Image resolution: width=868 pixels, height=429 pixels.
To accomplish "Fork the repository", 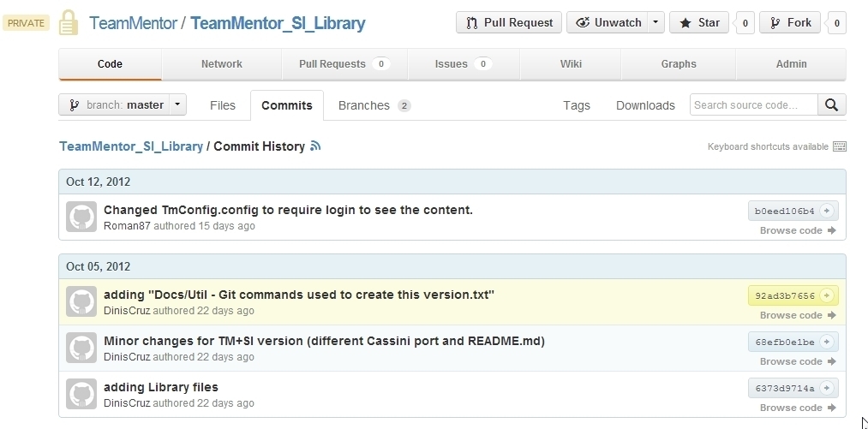I will tap(789, 23).
